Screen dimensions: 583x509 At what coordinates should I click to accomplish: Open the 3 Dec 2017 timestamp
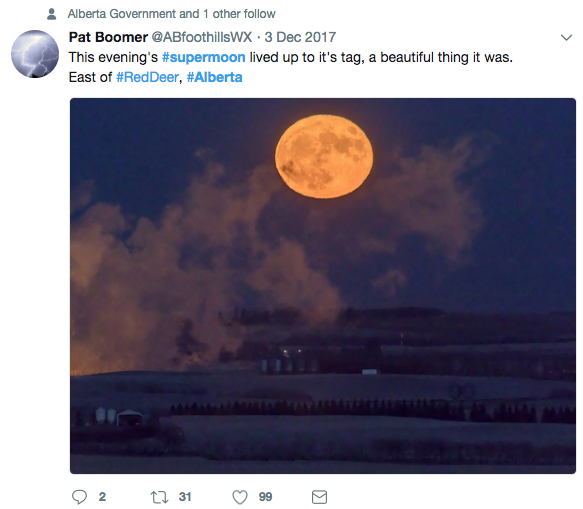(300, 37)
